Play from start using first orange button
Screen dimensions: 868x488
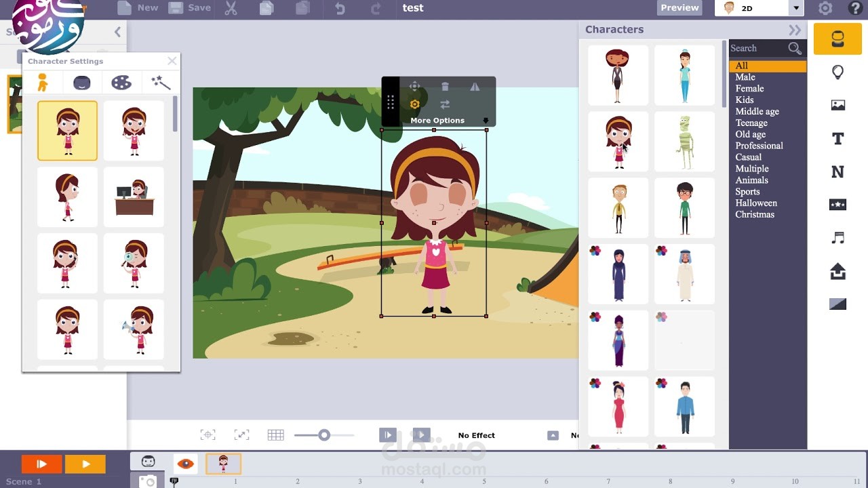click(x=41, y=464)
